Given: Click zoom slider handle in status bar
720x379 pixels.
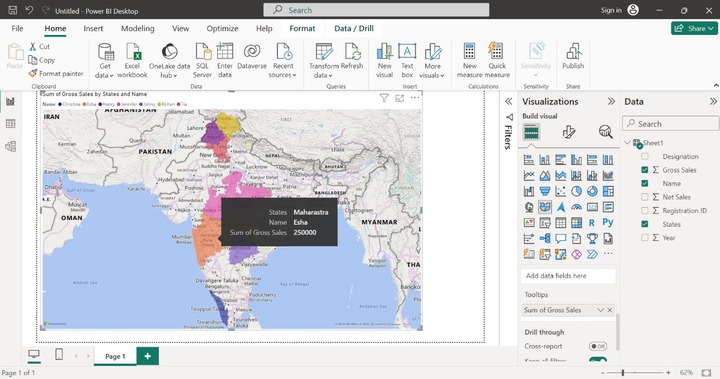Looking at the screenshot, I should (x=623, y=373).
